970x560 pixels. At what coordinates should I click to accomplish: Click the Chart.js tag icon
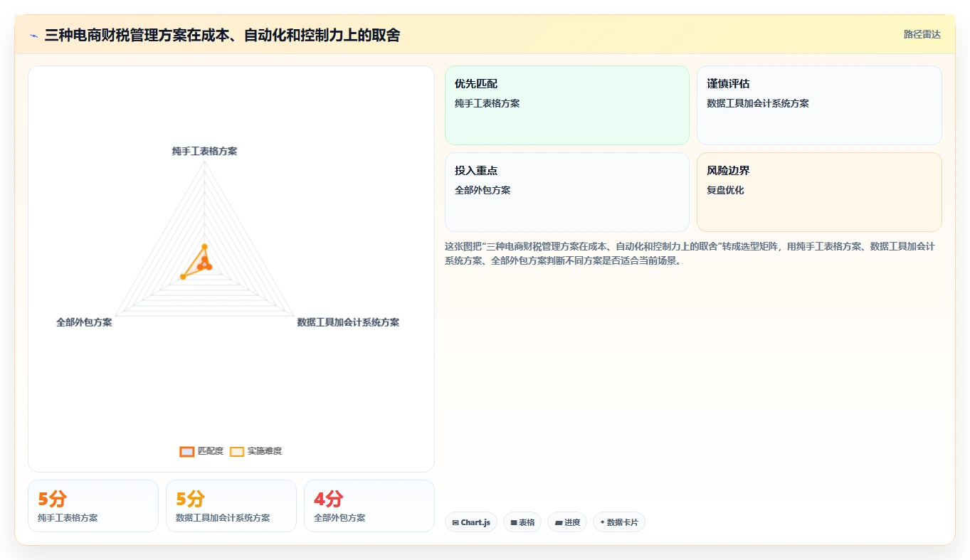(455, 522)
